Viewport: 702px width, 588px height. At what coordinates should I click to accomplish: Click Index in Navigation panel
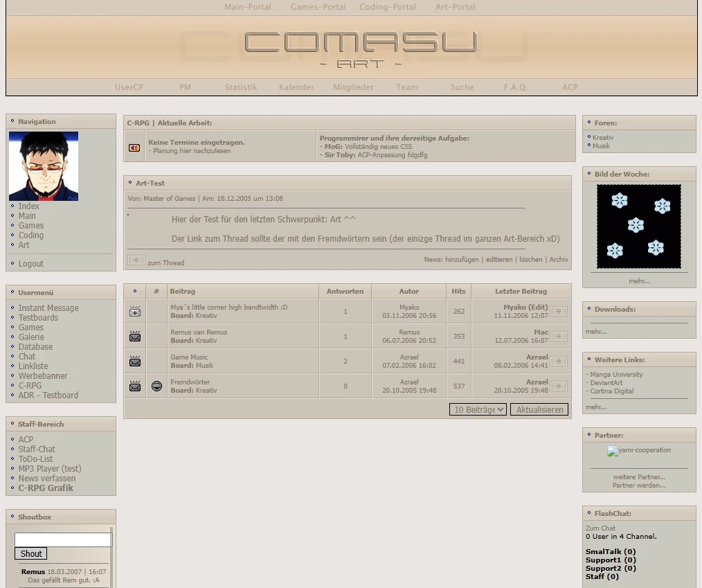28,206
